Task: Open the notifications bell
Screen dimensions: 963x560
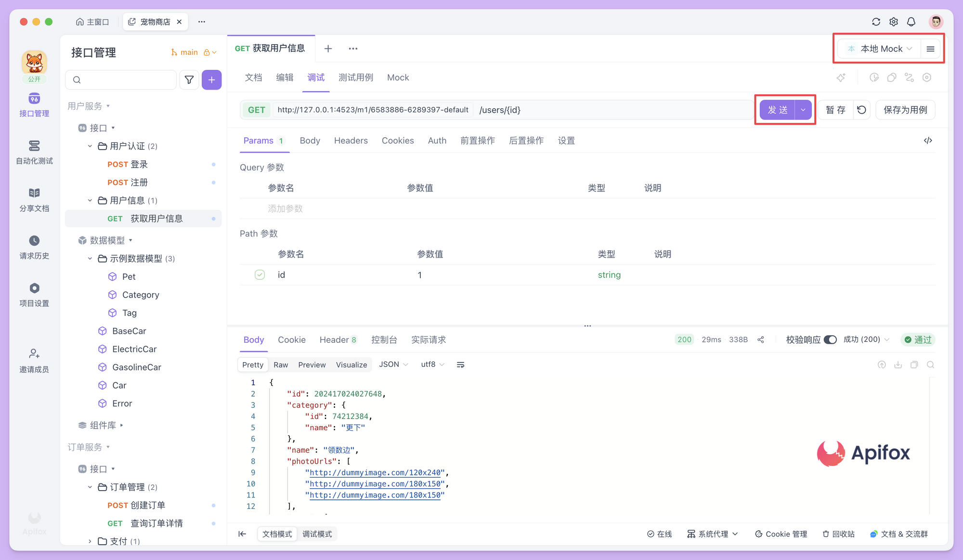Action: tap(911, 22)
